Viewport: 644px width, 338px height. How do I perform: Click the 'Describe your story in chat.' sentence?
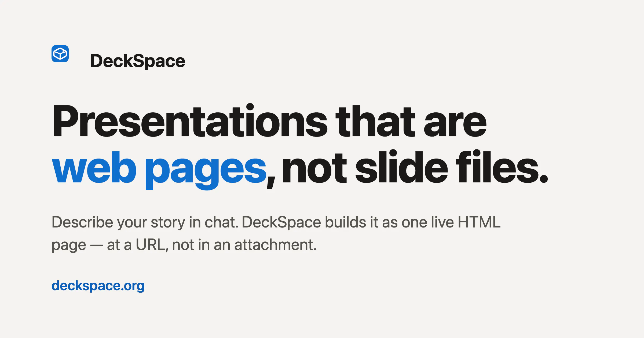click(145, 222)
